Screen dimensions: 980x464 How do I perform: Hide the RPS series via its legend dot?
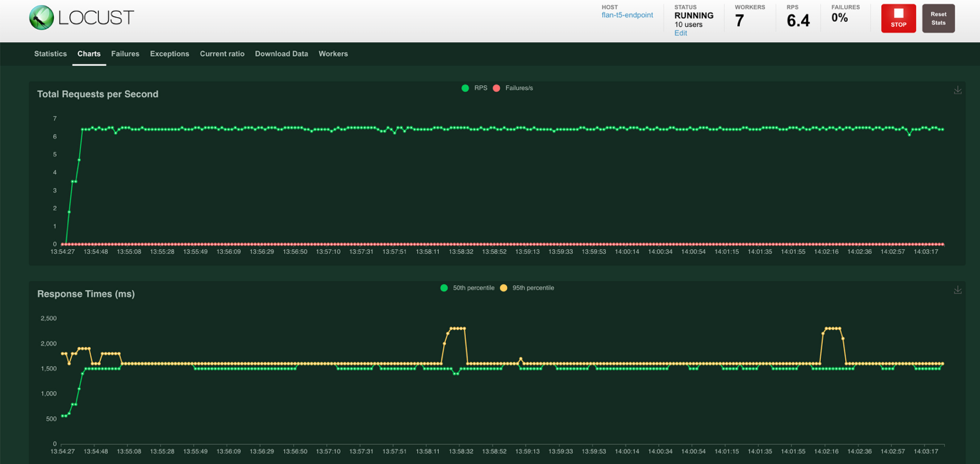pyautogui.click(x=467, y=87)
